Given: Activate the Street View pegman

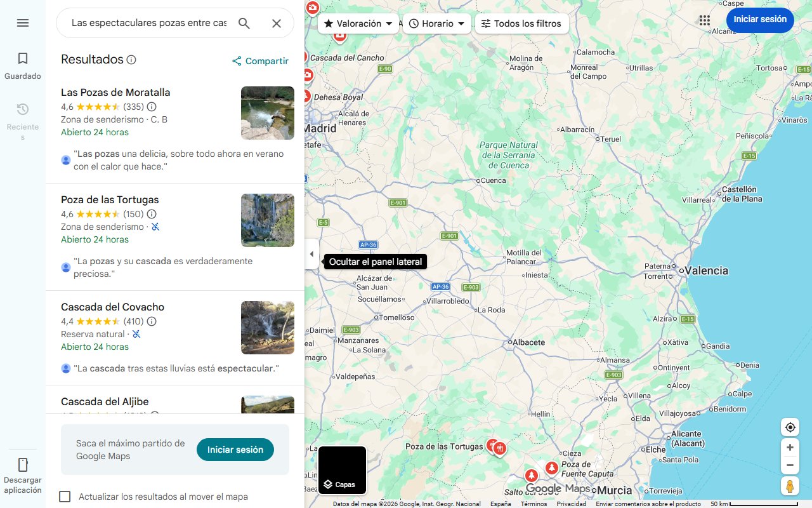Looking at the screenshot, I should [x=790, y=486].
